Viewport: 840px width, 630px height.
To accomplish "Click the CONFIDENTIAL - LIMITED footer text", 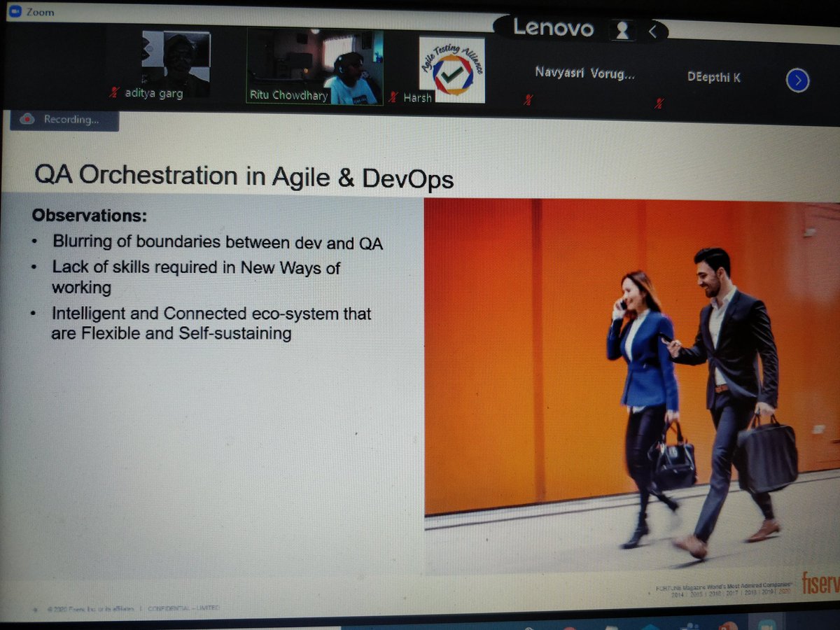I will 184,608.
